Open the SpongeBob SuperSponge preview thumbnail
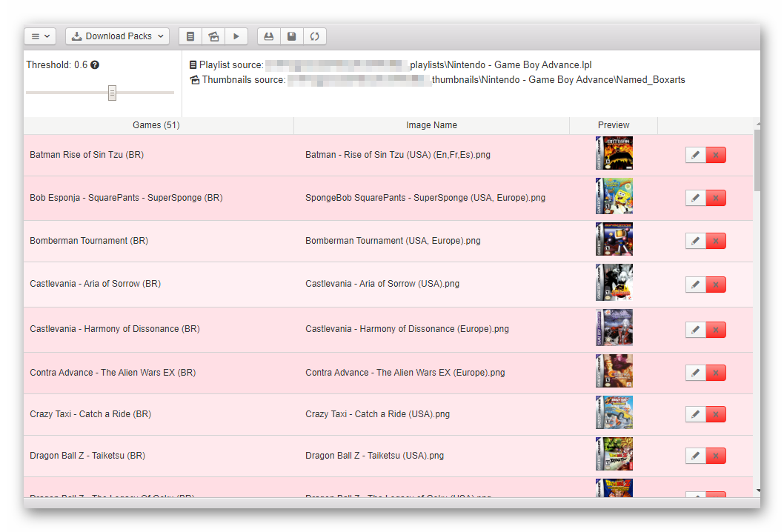 pos(614,197)
